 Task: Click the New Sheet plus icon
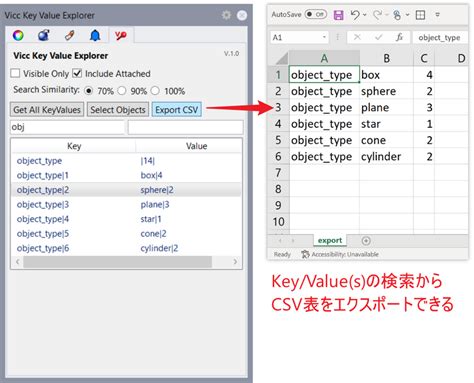(366, 240)
